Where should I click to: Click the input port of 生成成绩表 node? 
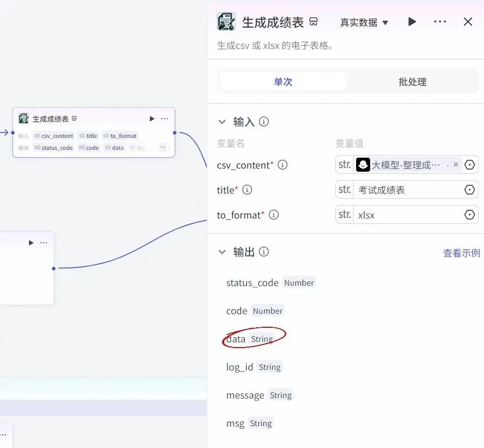pyautogui.click(x=12, y=133)
